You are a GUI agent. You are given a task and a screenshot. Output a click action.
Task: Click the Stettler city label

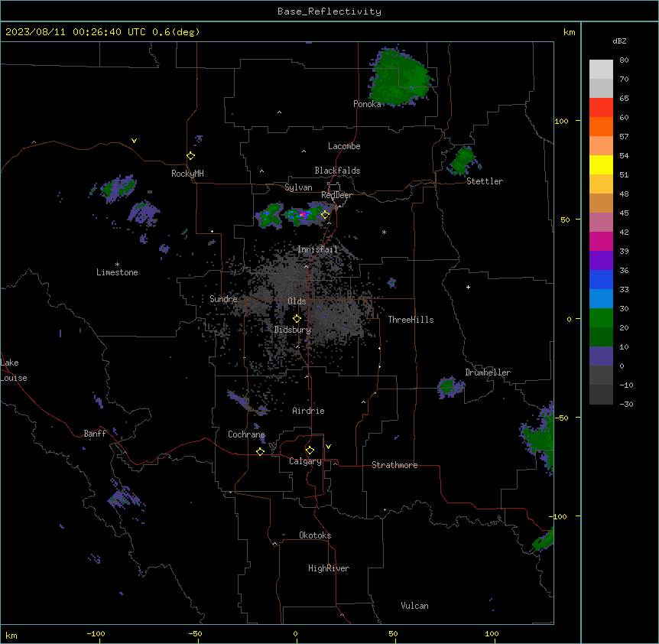(x=485, y=181)
